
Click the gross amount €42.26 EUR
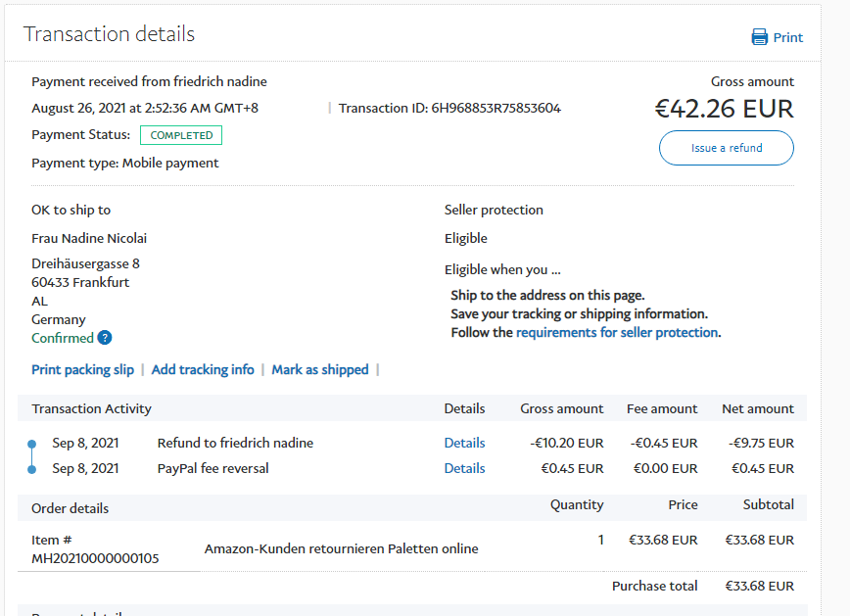coord(724,108)
